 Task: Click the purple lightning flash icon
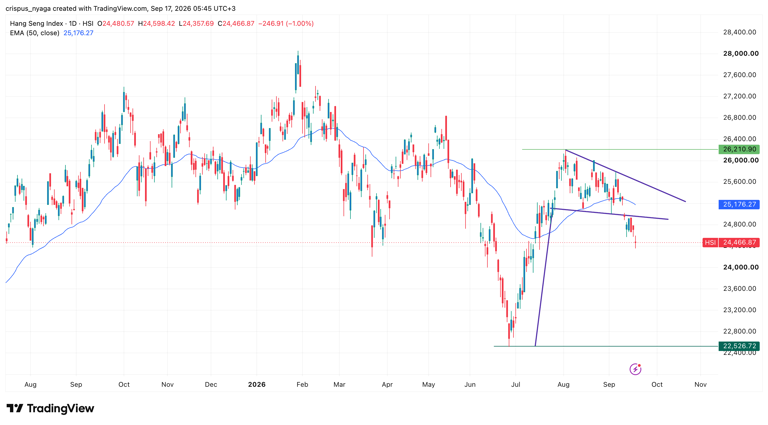coord(635,369)
